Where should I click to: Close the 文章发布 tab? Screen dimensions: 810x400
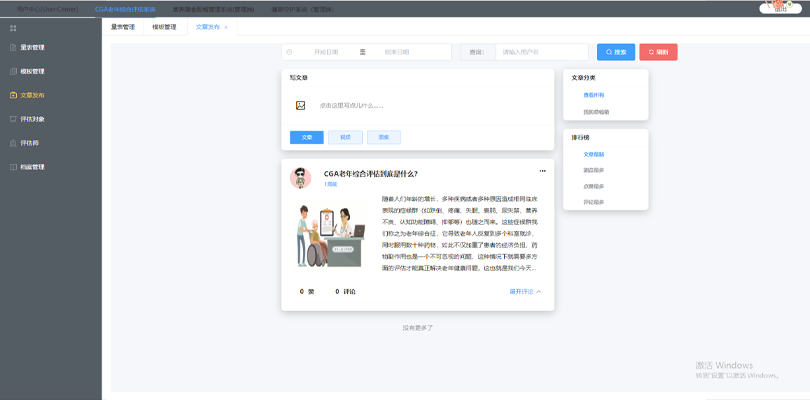226,27
